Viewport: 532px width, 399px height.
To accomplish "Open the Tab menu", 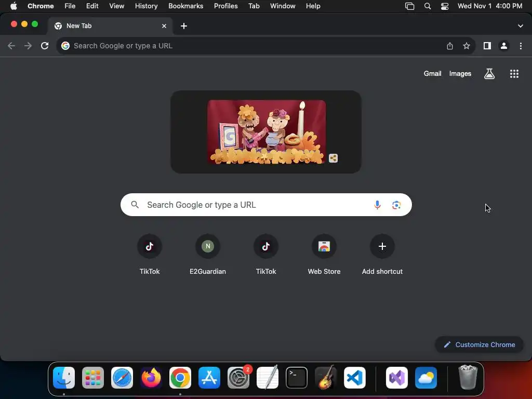I will 254,6.
